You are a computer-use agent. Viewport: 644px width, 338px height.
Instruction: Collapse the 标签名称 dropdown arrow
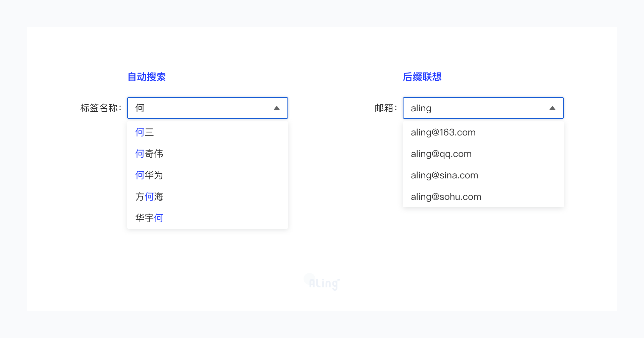[x=277, y=108]
